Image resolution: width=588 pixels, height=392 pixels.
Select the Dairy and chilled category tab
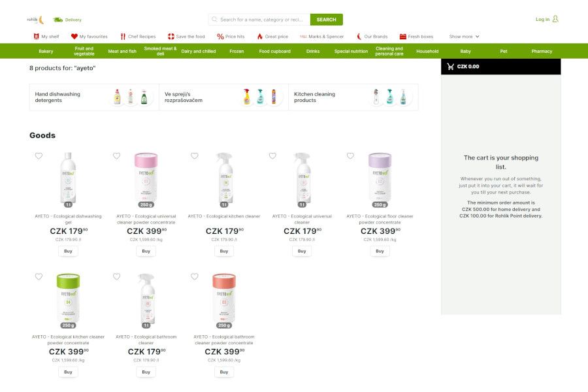coord(199,51)
